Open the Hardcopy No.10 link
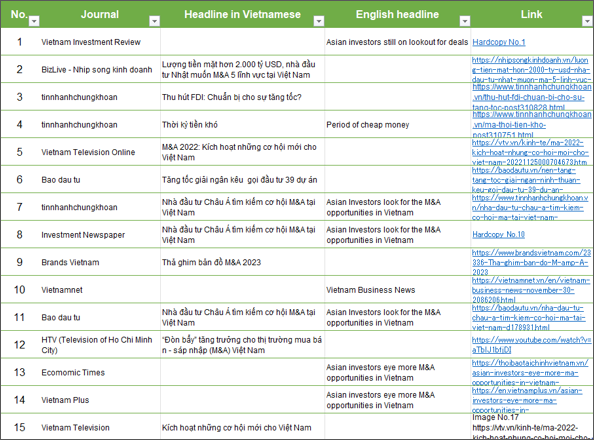This screenshot has height=440, width=594. click(499, 235)
